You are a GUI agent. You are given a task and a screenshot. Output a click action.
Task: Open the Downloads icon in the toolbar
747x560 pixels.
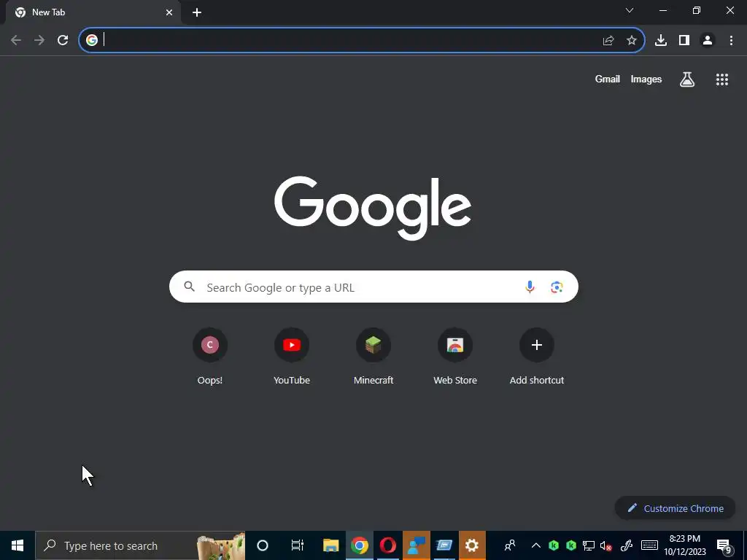[x=661, y=41]
